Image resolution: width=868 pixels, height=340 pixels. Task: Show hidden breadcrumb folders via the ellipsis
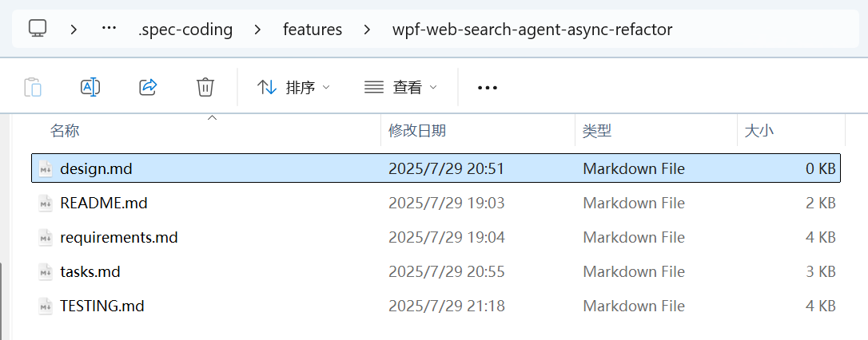pyautogui.click(x=109, y=29)
